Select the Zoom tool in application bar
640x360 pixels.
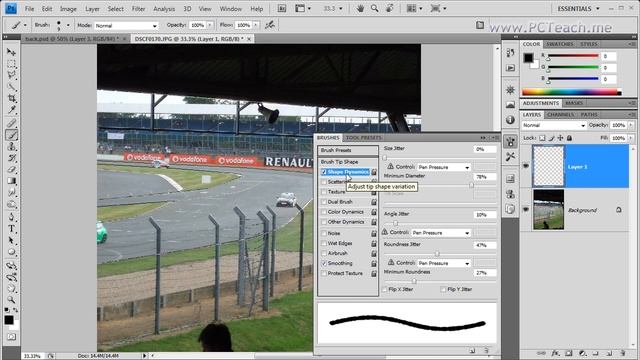374,9
